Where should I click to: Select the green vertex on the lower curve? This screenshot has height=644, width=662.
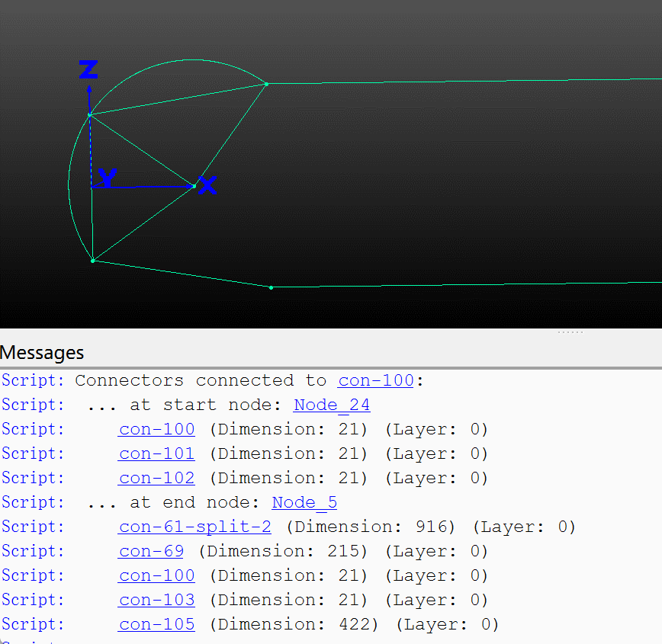tap(271, 287)
